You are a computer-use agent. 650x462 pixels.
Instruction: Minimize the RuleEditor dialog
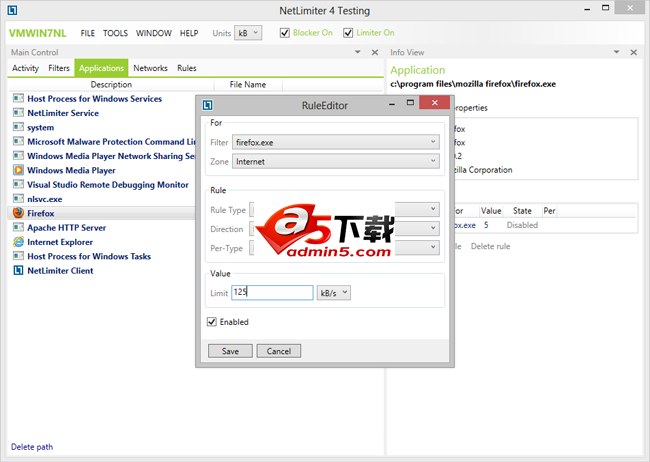coord(392,104)
